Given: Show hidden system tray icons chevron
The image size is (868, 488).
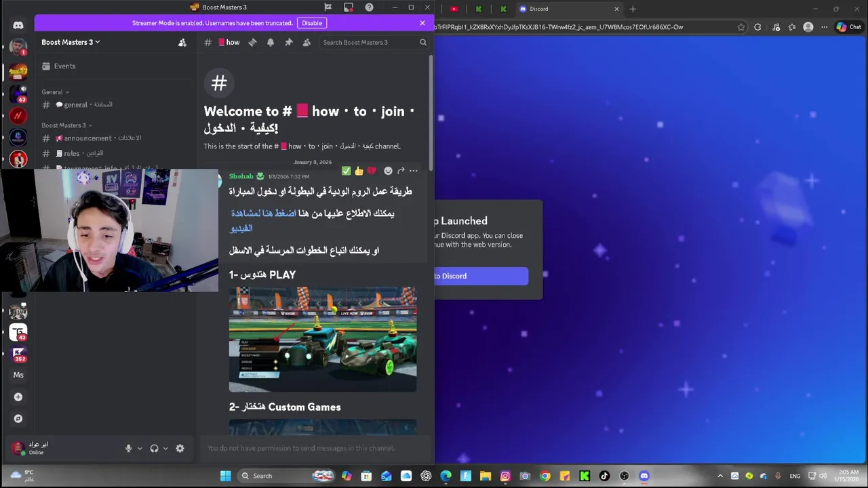Looking at the screenshot, I should 720,476.
